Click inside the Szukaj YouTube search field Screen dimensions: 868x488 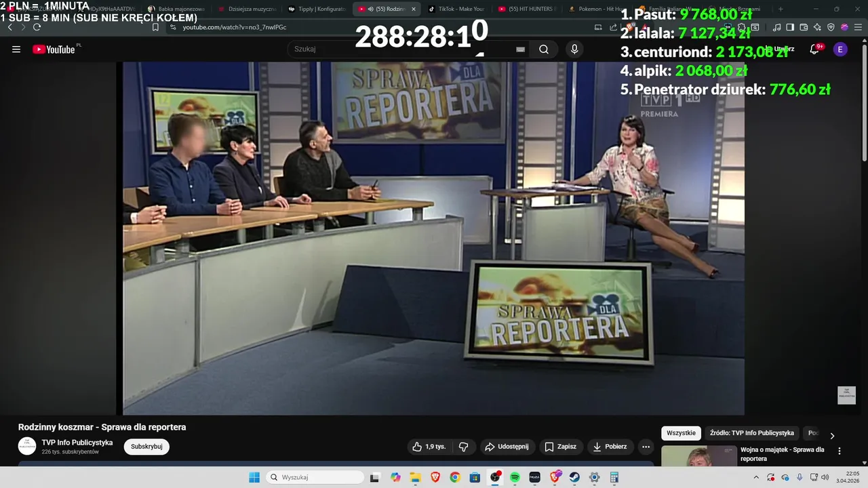point(407,49)
